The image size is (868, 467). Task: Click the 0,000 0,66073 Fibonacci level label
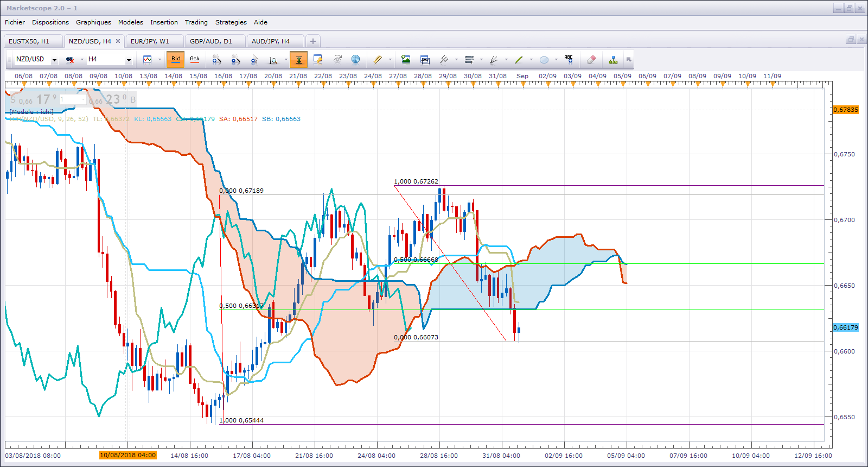[x=416, y=337]
